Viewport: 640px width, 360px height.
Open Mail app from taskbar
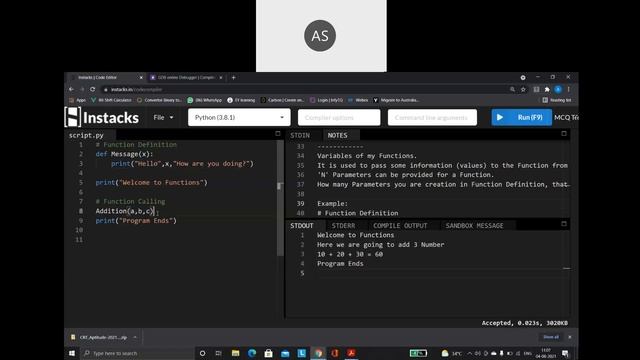coord(285,353)
